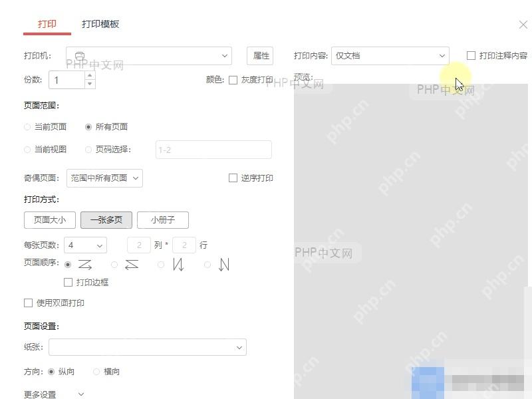Close the print dialog
This screenshot has width=532, height=399.
pos(523,25)
